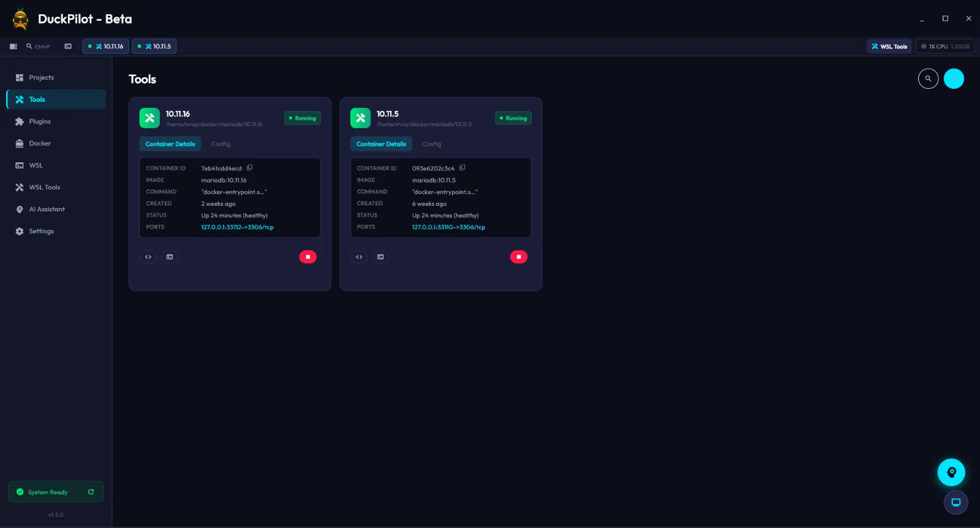Click the refresh icon next to System Ready
980x528 pixels.
click(91, 492)
